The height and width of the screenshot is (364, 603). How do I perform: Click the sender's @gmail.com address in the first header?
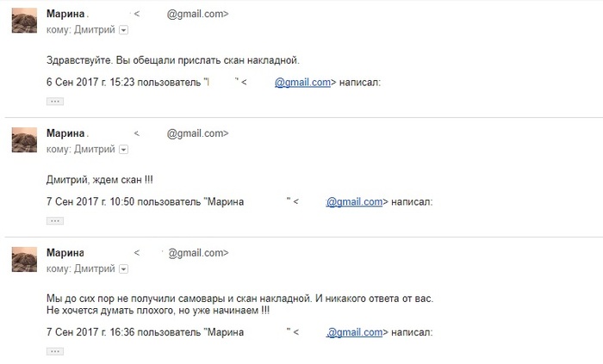(198, 14)
